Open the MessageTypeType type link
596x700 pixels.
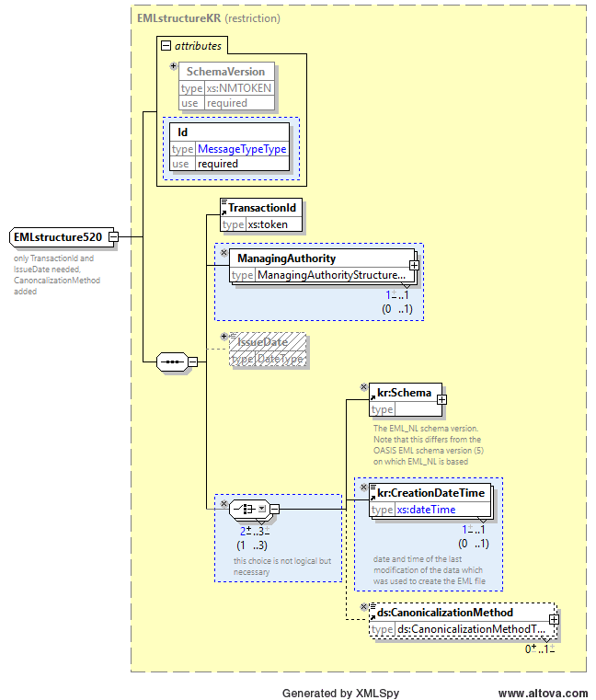[x=242, y=149]
